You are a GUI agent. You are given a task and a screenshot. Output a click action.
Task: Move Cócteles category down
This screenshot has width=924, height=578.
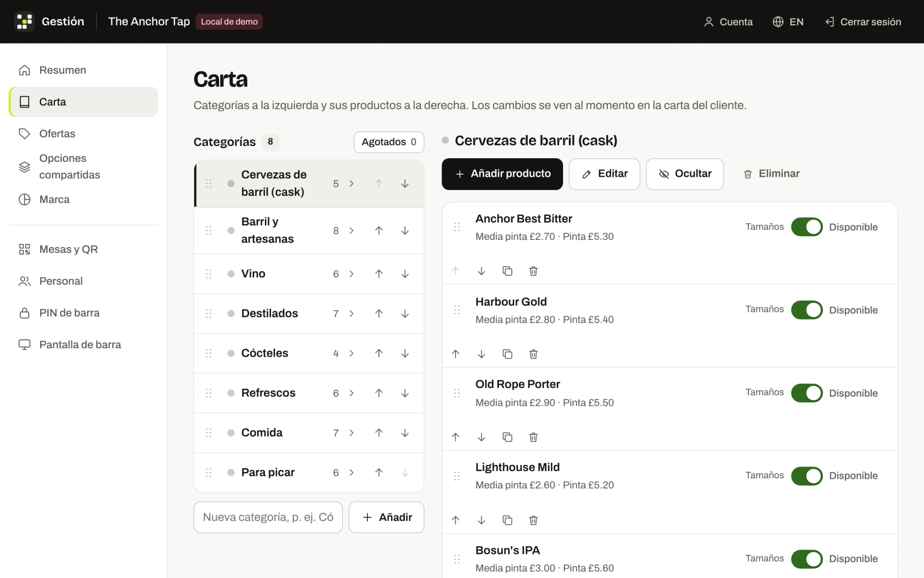(405, 353)
